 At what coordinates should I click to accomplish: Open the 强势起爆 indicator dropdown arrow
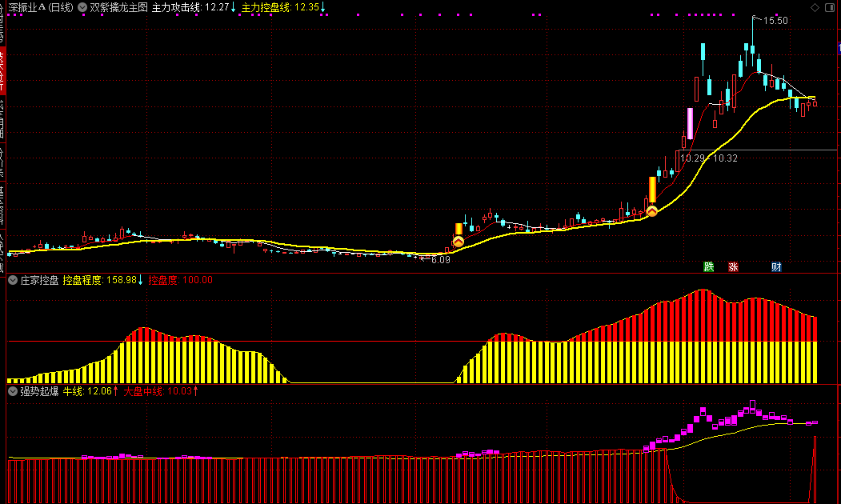tap(13, 391)
